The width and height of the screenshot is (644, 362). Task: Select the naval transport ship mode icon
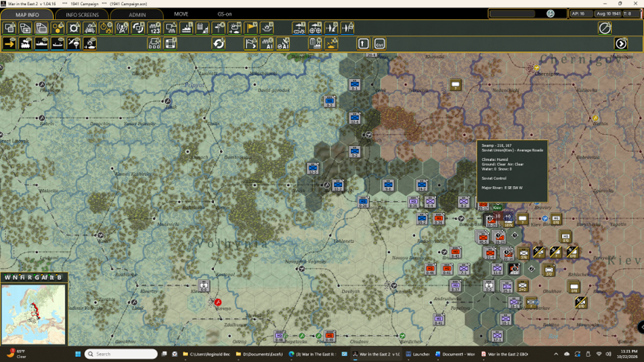pyautogui.click(x=42, y=43)
